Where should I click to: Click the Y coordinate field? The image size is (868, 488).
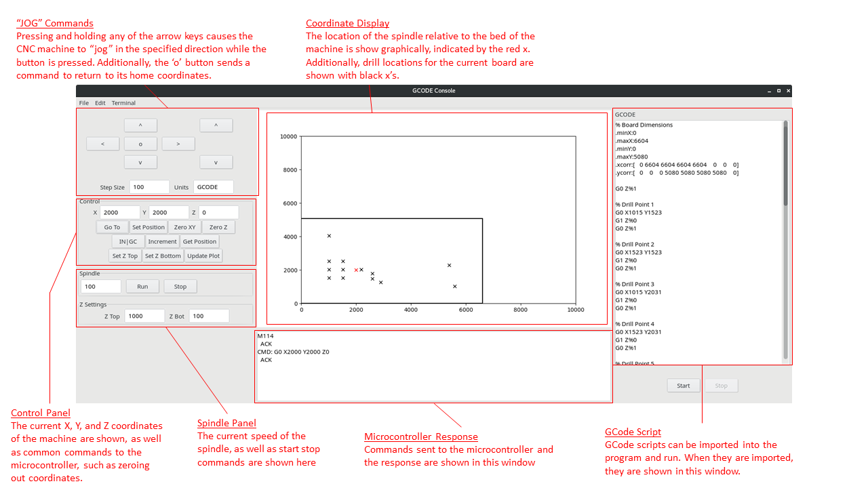(169, 212)
